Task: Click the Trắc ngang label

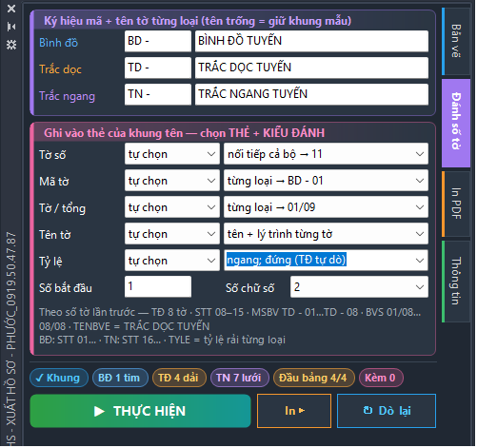Action: click(68, 96)
